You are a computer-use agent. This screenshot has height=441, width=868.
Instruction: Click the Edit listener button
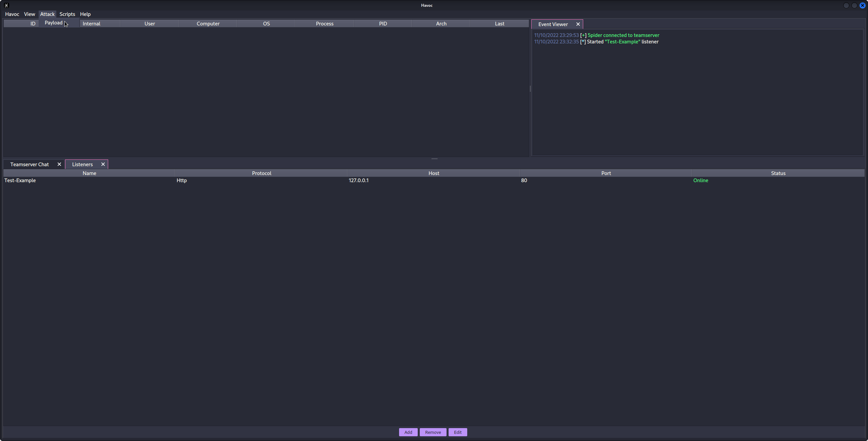click(458, 432)
